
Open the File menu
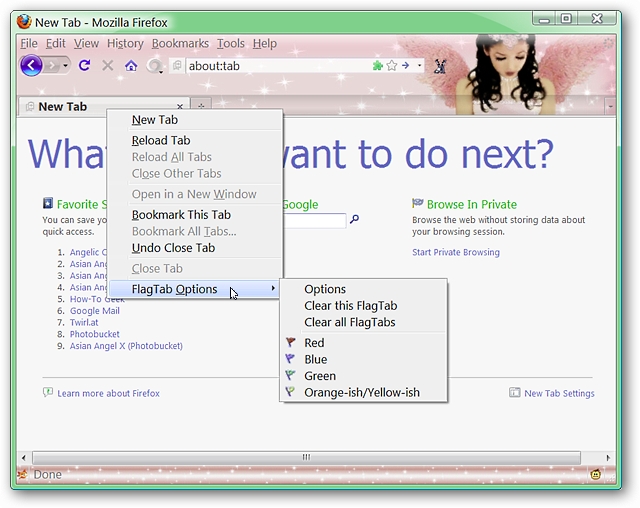[29, 43]
